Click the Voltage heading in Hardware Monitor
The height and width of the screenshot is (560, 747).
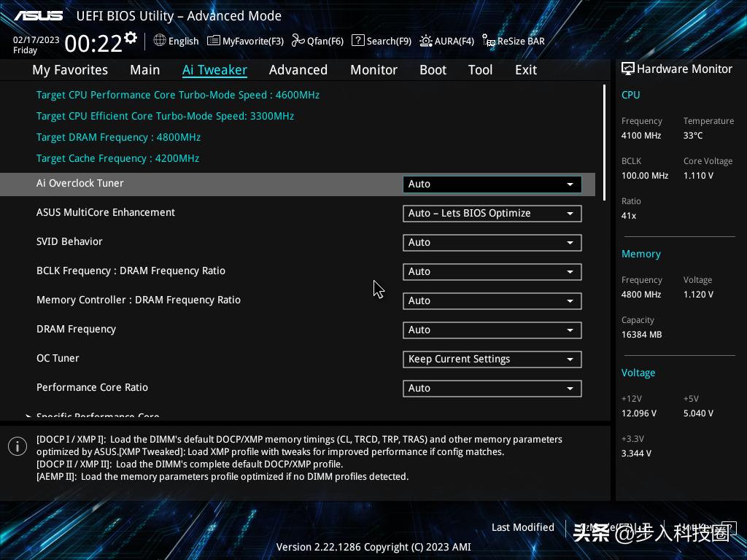click(638, 373)
